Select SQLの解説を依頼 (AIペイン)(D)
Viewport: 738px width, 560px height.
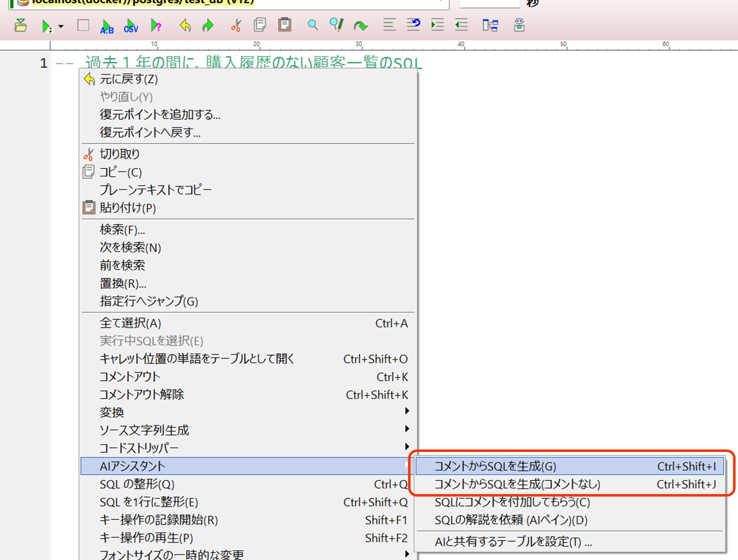570,520
